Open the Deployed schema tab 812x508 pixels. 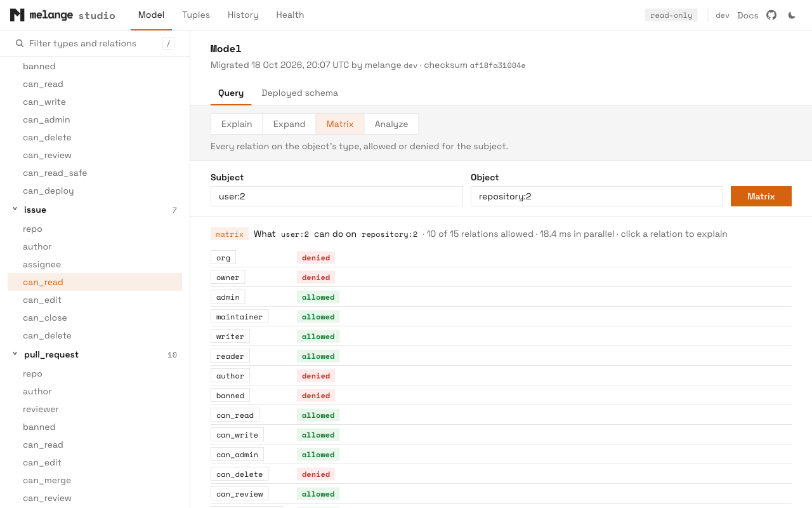299,93
